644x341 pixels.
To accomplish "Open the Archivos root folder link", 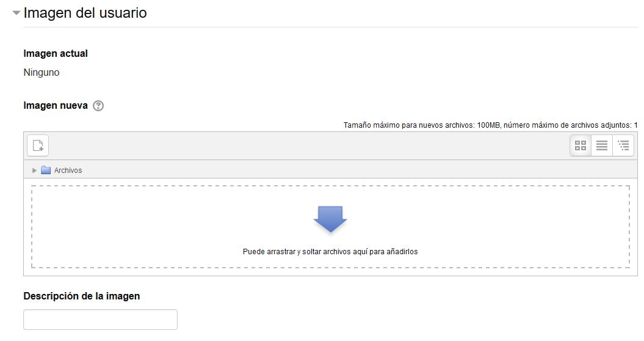I will click(x=68, y=170).
